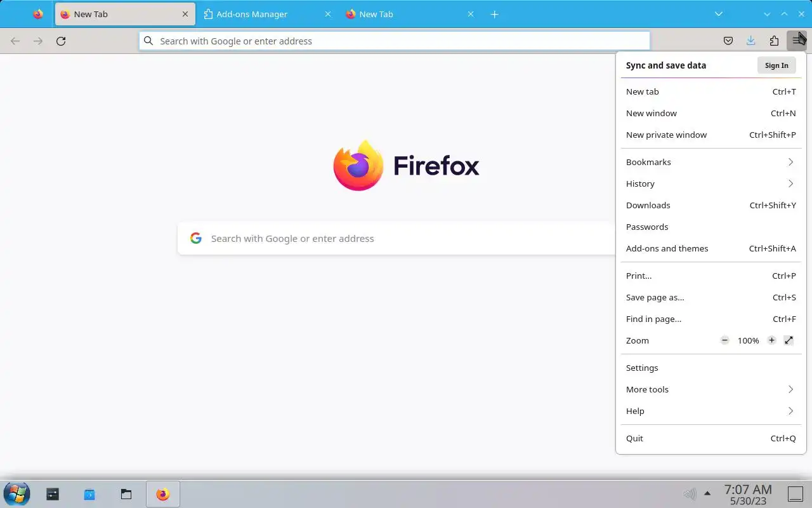This screenshot has width=812, height=508.
Task: Click the Sync and save data heading
Action: [665, 65]
